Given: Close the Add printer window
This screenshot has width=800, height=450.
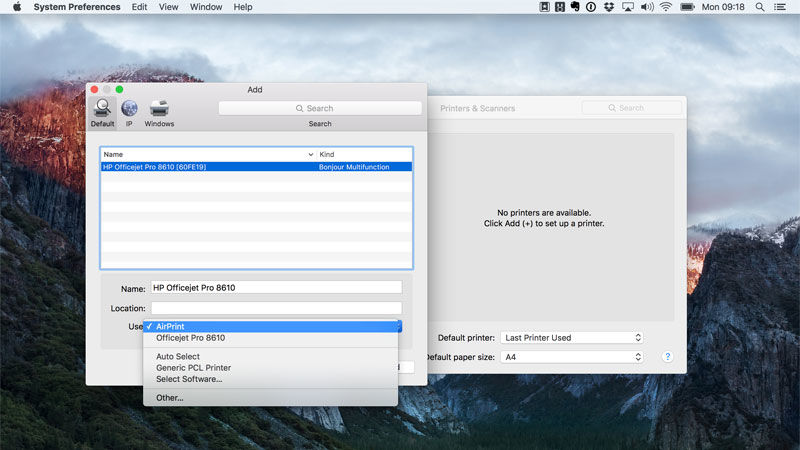Looking at the screenshot, I should coord(94,89).
